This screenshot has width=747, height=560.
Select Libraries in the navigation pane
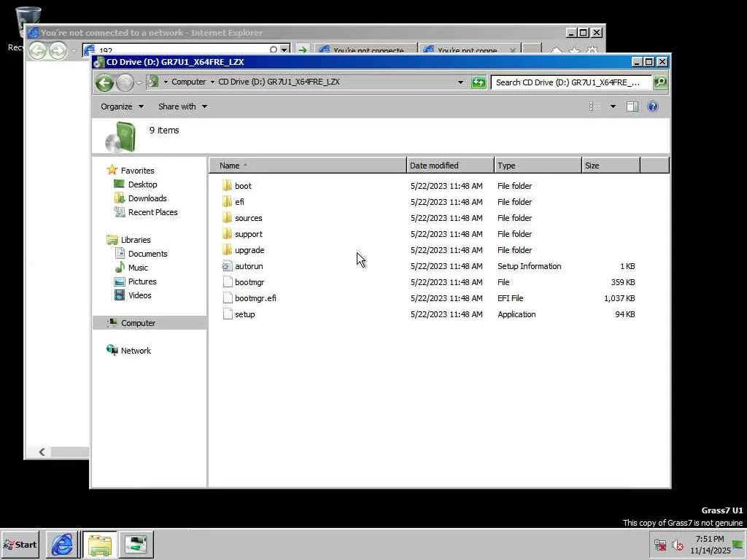135,240
